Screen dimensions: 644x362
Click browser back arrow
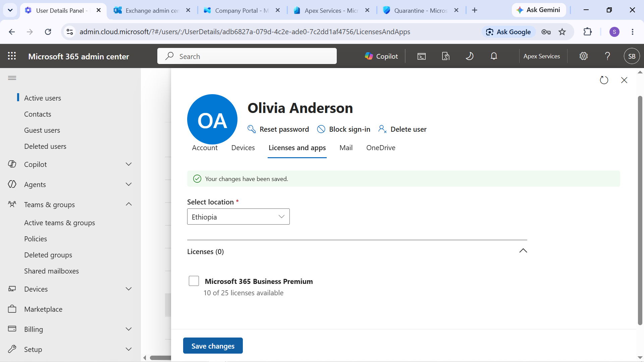tap(12, 32)
